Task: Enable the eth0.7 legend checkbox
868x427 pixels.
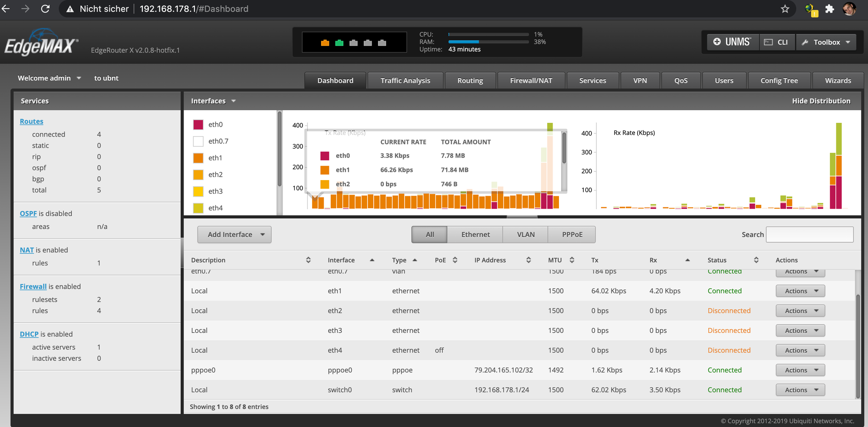Action: point(198,141)
